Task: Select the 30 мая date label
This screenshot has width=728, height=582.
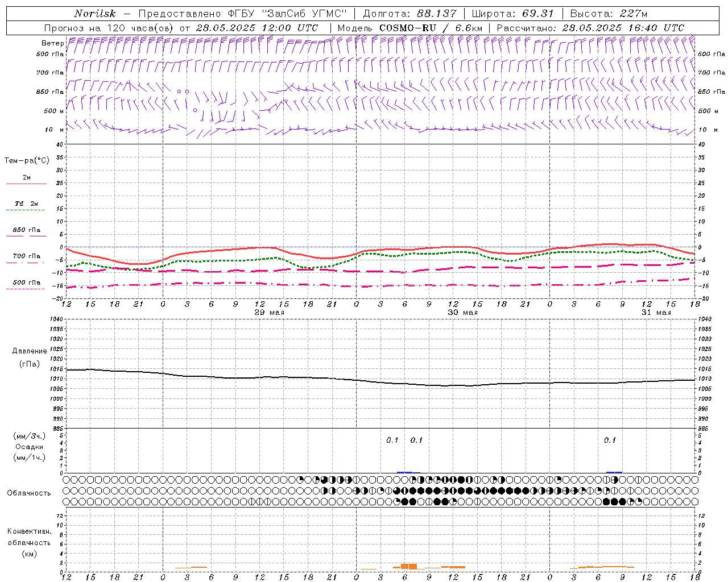Action: tap(462, 313)
